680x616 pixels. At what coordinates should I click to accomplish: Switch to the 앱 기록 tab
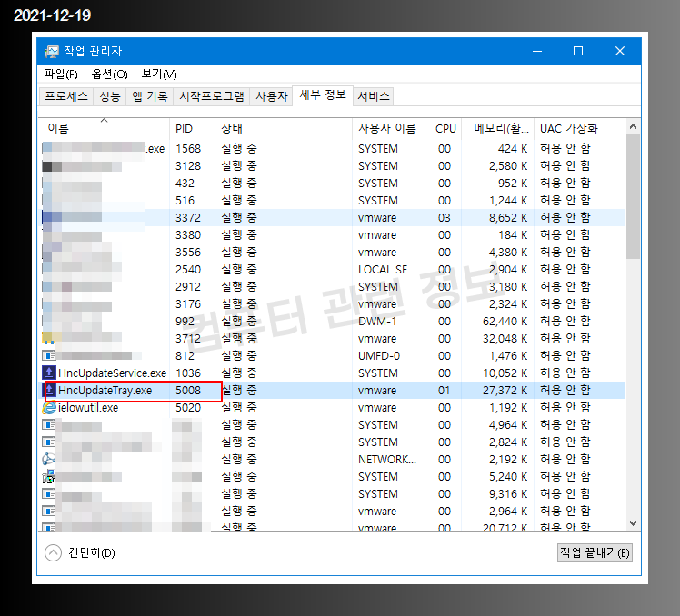tap(150, 96)
